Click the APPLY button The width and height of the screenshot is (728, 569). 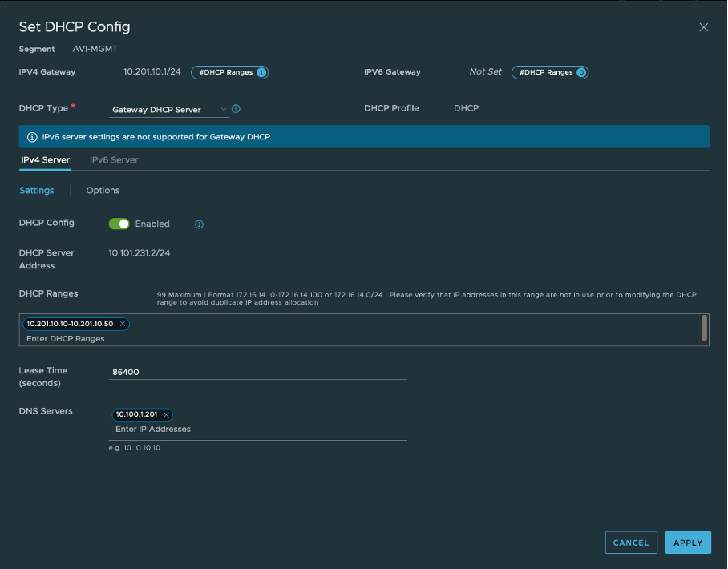click(688, 543)
